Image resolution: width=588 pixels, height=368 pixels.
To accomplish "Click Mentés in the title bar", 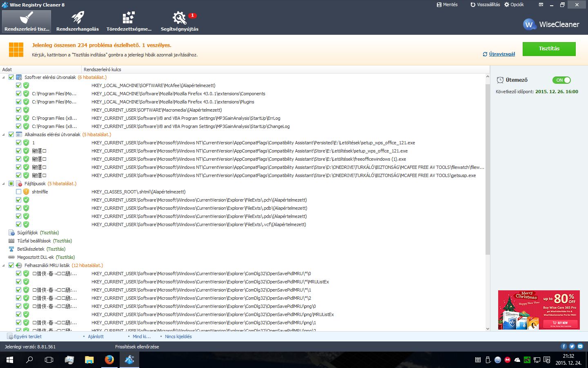I will pos(447,4).
